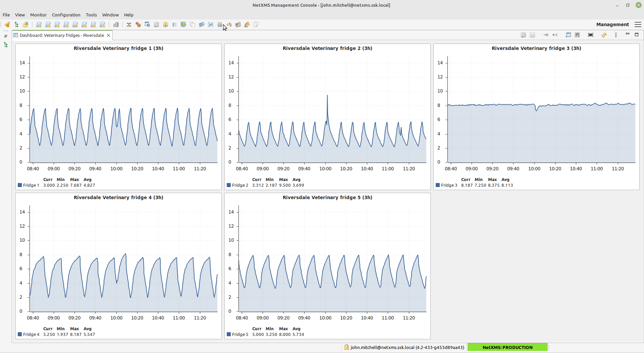Toggle dashboard edit mode pencil icon
This screenshot has height=353, width=644.
click(x=523, y=35)
